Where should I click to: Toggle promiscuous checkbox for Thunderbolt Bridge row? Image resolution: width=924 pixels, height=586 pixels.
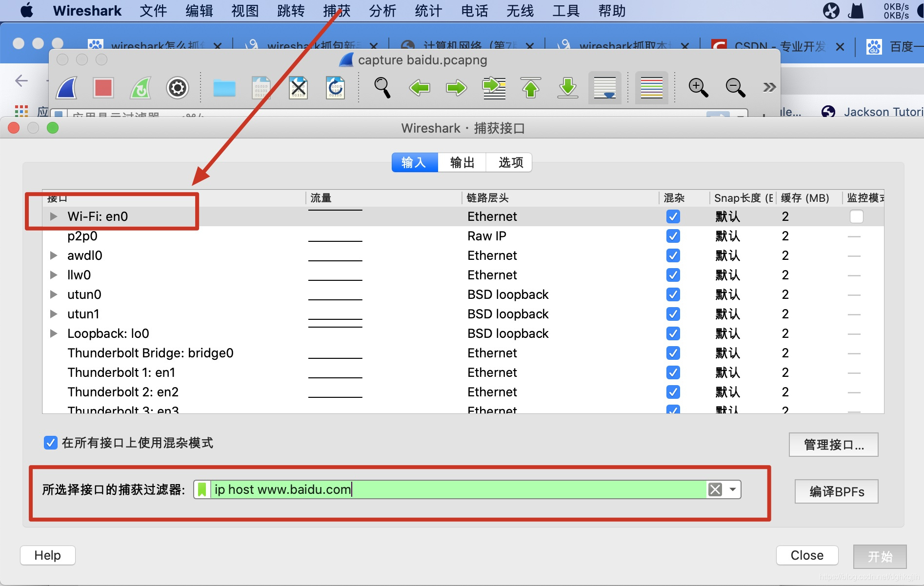(x=673, y=353)
